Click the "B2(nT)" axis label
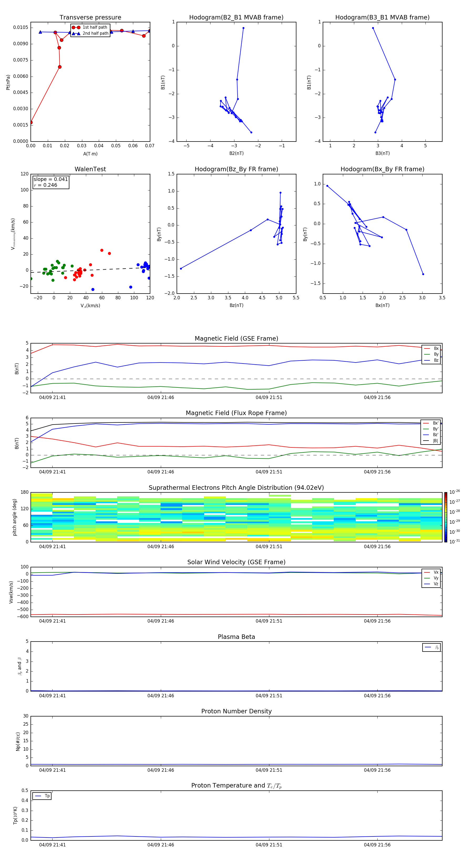This screenshot has height=868, width=473. (236, 153)
